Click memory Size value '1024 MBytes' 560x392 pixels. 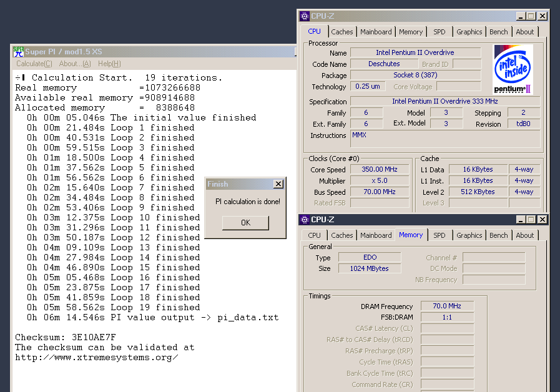coord(370,268)
